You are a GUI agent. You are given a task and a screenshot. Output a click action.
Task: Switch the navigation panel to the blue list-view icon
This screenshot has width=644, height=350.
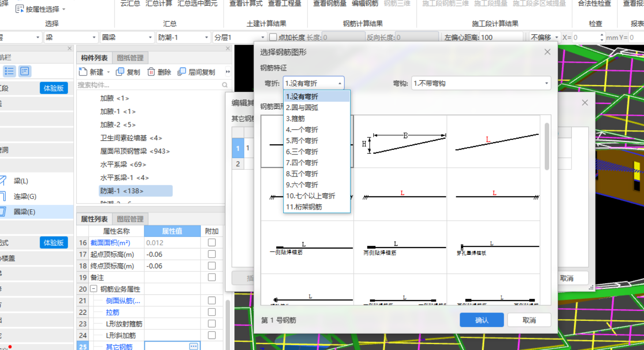pyautogui.click(x=9, y=71)
